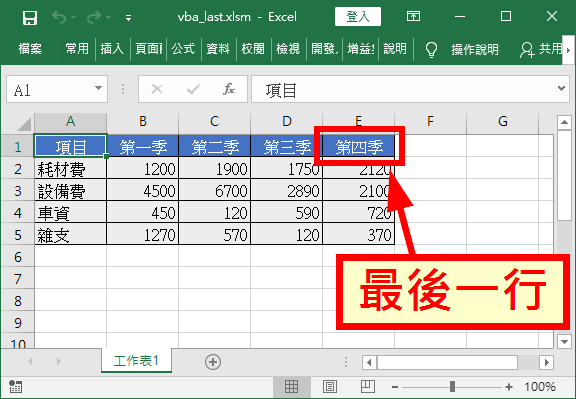
Task: Expand the ribbon tabs overflow arrow
Action: point(569,49)
